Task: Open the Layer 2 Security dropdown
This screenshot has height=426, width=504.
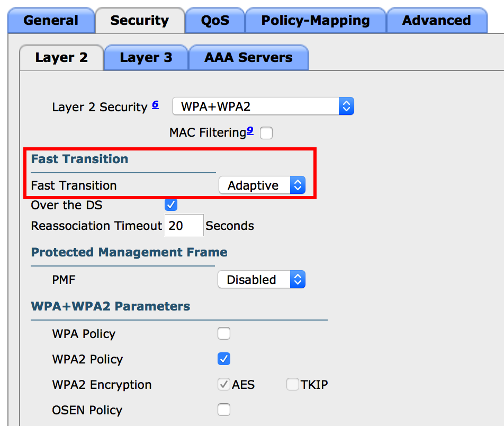Action: (263, 106)
